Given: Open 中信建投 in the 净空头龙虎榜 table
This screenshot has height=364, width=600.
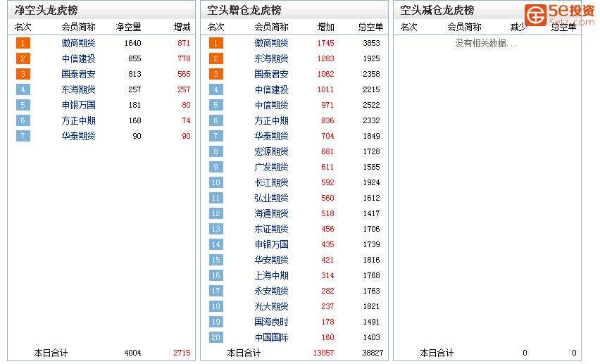Looking at the screenshot, I should pyautogui.click(x=78, y=58).
